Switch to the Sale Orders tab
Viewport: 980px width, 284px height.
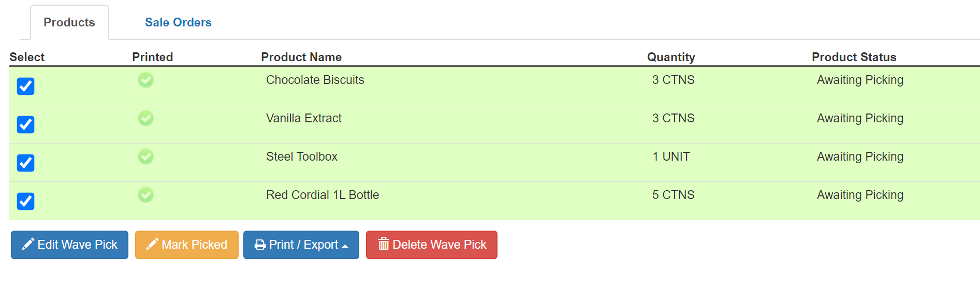[x=178, y=22]
